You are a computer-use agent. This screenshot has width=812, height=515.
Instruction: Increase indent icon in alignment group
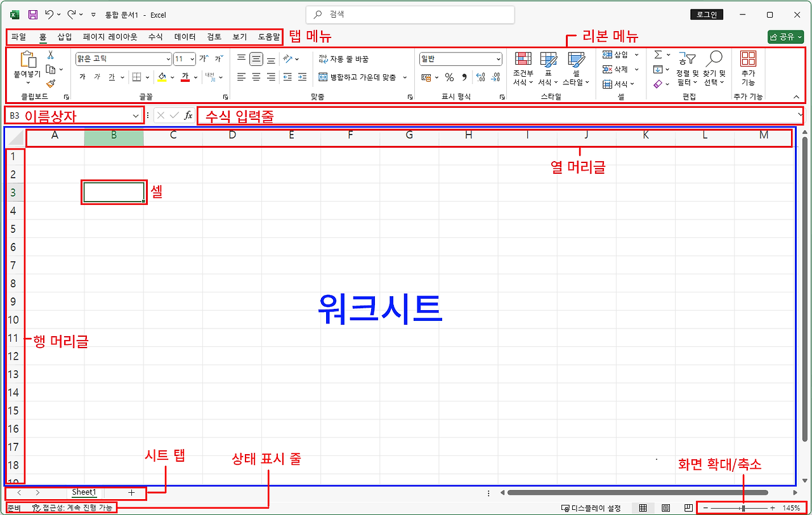click(x=303, y=77)
